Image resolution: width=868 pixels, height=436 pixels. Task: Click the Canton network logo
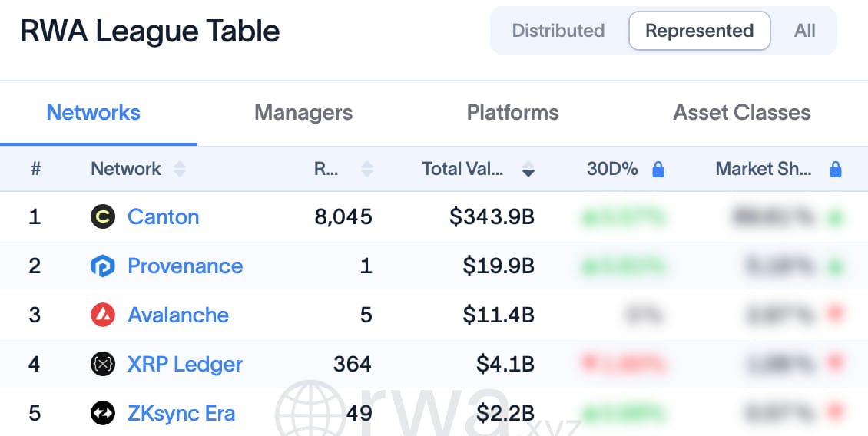click(103, 216)
